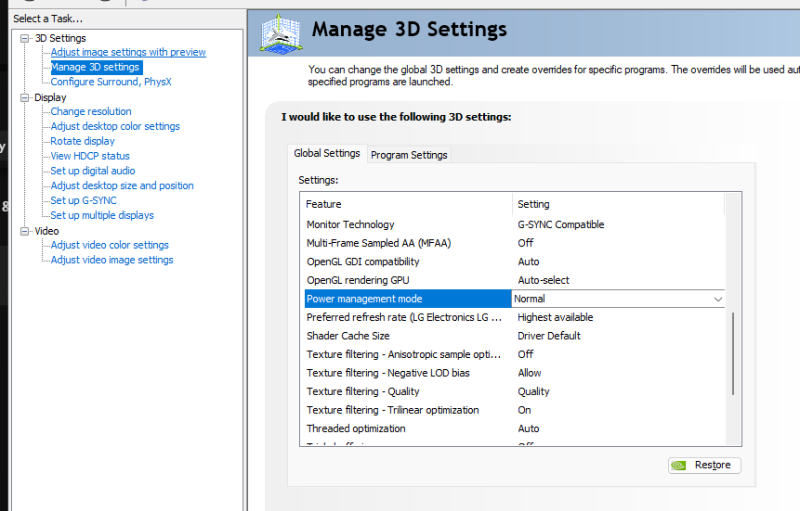Screen dimensions: 800x511
Task: Select the Monitor Technology feature row
Action: (514, 224)
